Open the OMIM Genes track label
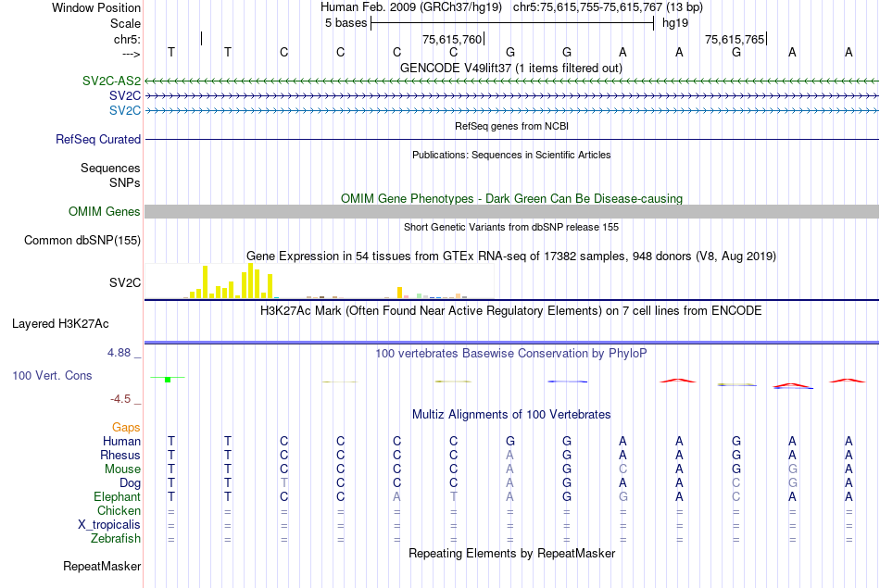This screenshot has height=588, width=880. pos(104,211)
